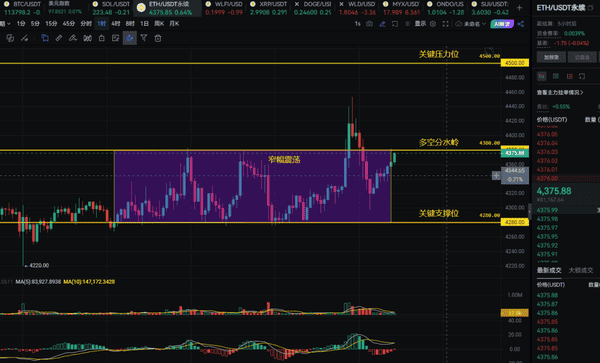Viewport: 600px width, 363px height.
Task: Add a new symbol tab with plus
Action: (519, 8)
